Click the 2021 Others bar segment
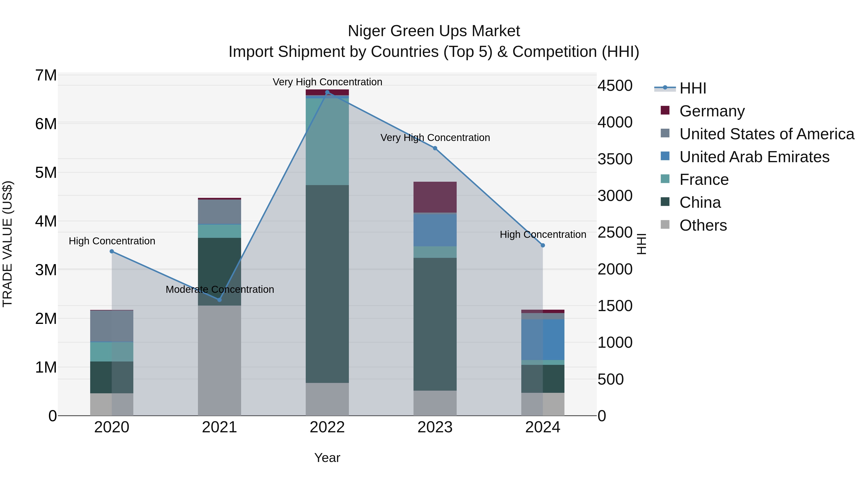The width and height of the screenshot is (868, 488). tap(219, 361)
